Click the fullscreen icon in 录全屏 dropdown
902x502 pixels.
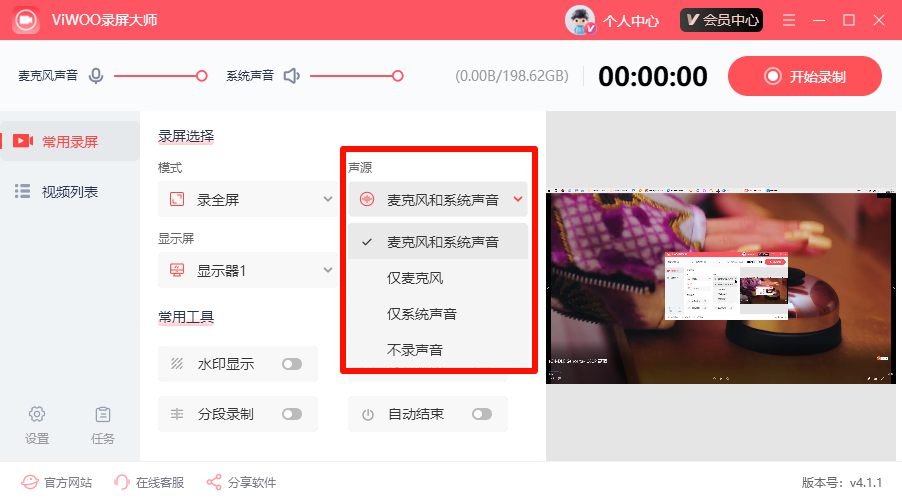(x=177, y=200)
